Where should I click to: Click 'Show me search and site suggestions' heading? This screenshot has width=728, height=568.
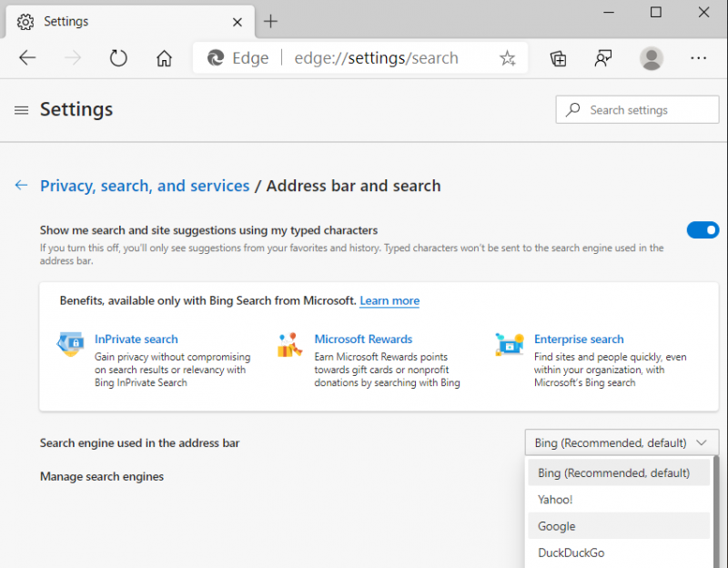208,230
